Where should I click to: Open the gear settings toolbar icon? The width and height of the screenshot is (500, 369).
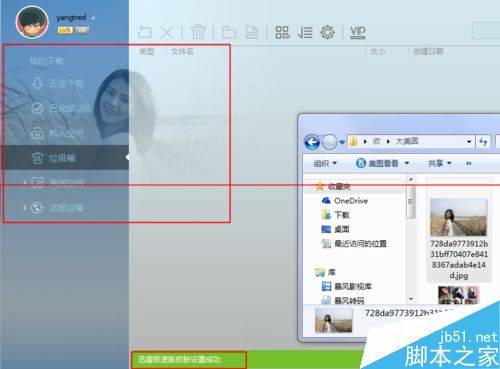(x=328, y=32)
